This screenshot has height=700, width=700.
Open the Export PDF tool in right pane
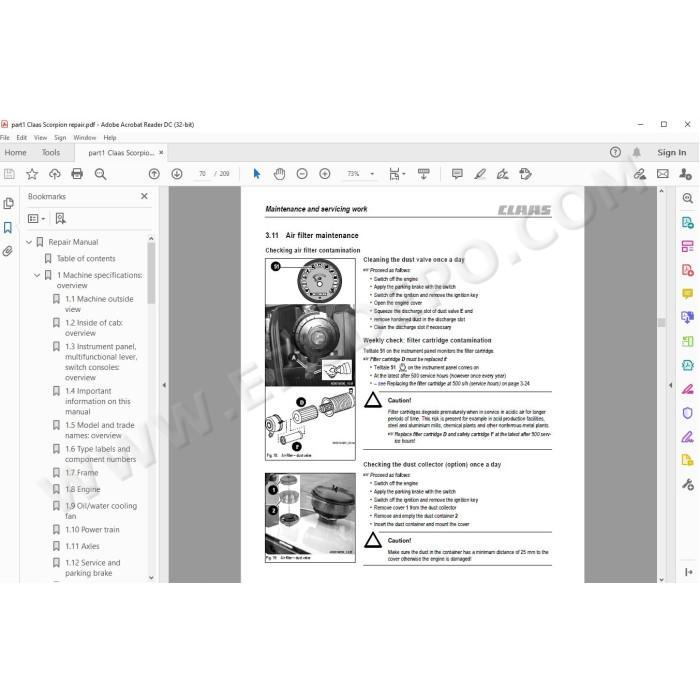pos(688,222)
